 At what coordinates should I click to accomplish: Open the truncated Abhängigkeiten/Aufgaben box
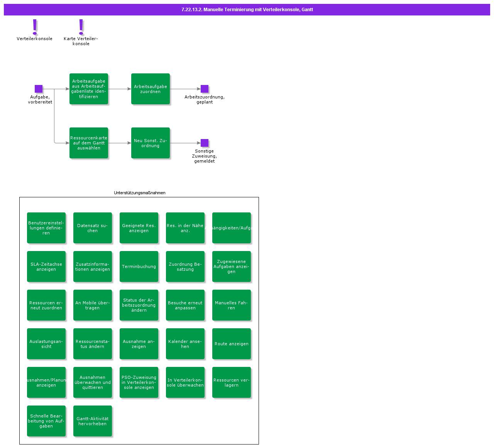pos(232,228)
